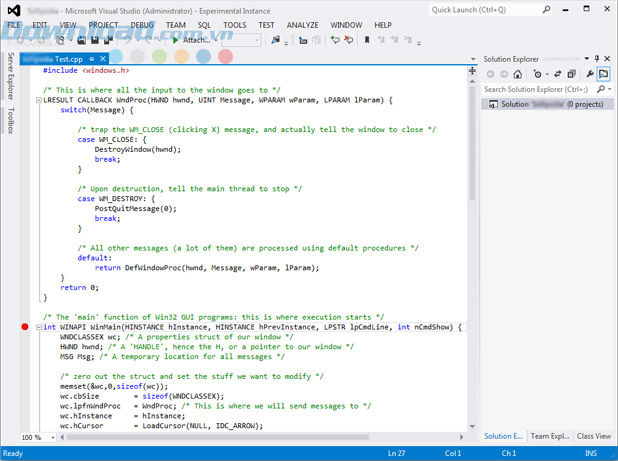This screenshot has height=461, width=618.
Task: Click the Collapse All icon in Solution Explorer
Action: click(x=571, y=74)
